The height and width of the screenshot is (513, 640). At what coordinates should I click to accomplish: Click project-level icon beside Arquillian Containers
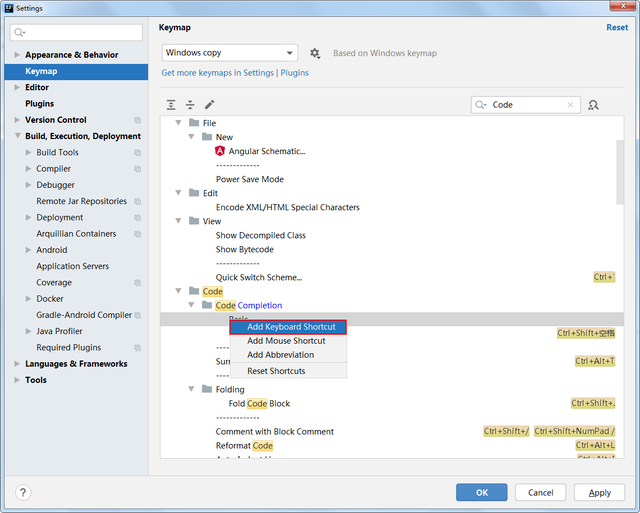(138, 234)
